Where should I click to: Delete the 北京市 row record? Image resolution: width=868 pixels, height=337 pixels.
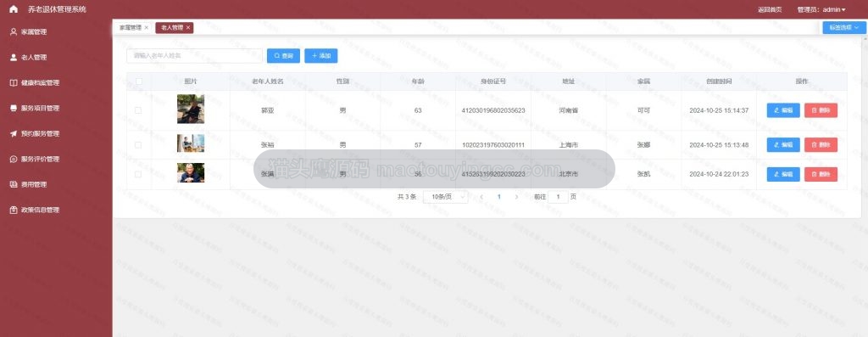point(821,174)
